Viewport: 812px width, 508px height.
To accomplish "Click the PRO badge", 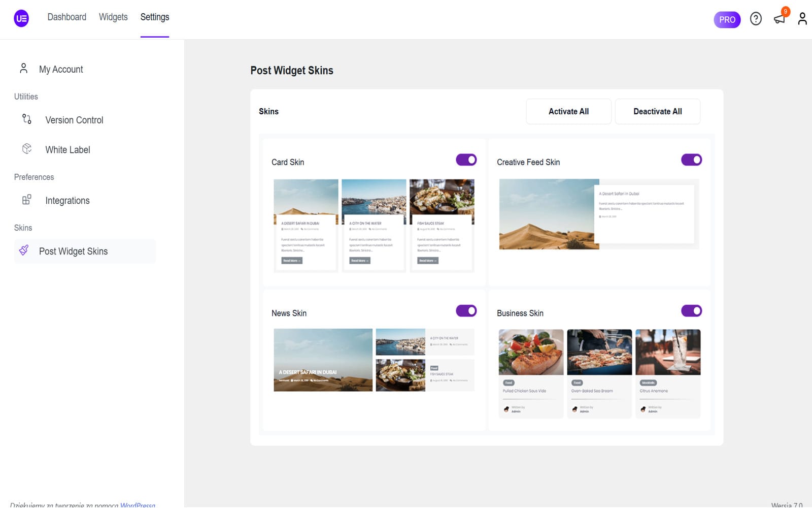I will 727,19.
